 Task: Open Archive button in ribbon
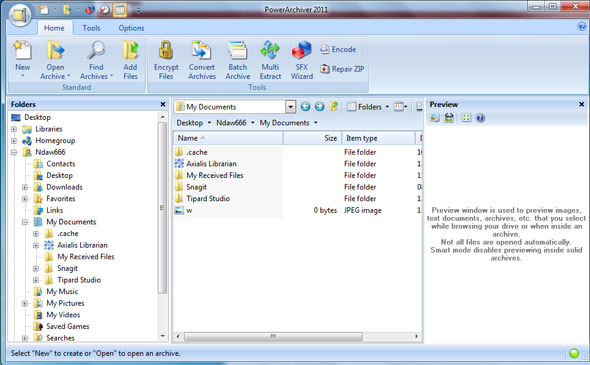coord(55,60)
